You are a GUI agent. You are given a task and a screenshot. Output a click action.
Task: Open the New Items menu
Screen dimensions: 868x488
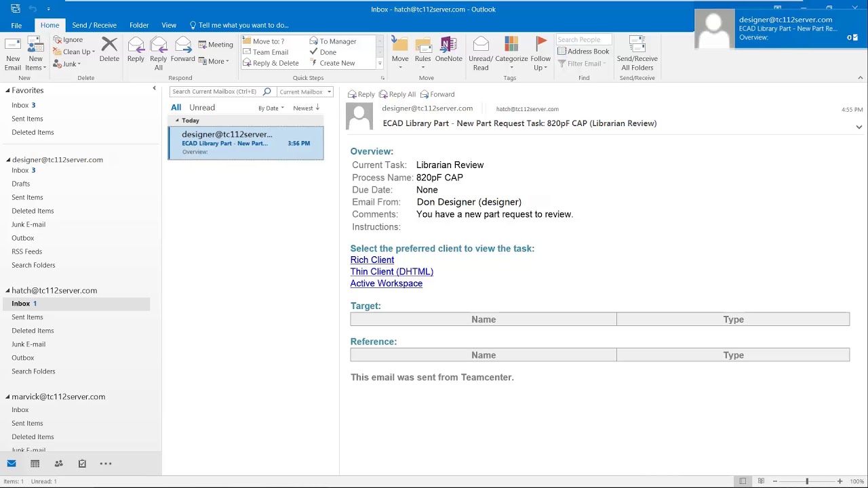point(35,54)
